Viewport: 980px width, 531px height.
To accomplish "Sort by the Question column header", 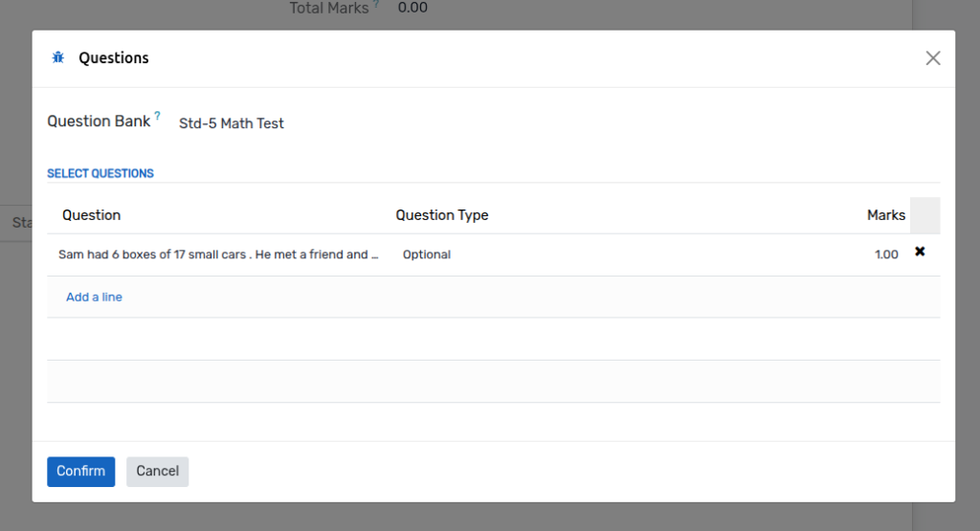I will point(91,215).
